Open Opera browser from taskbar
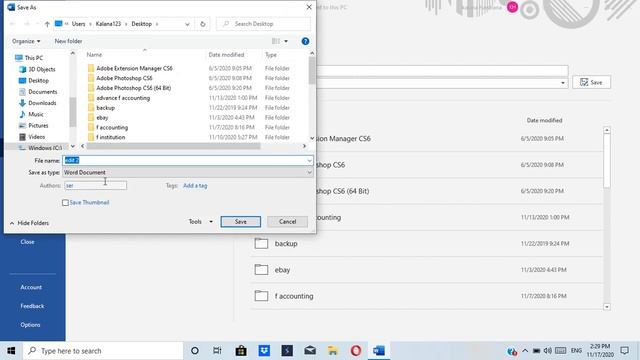The height and width of the screenshot is (360, 640). pyautogui.click(x=356, y=351)
